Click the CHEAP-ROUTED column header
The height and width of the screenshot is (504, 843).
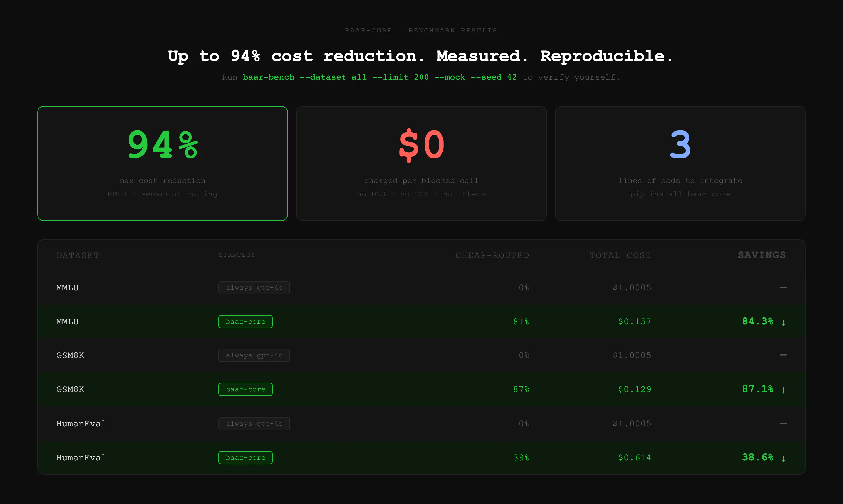point(492,255)
